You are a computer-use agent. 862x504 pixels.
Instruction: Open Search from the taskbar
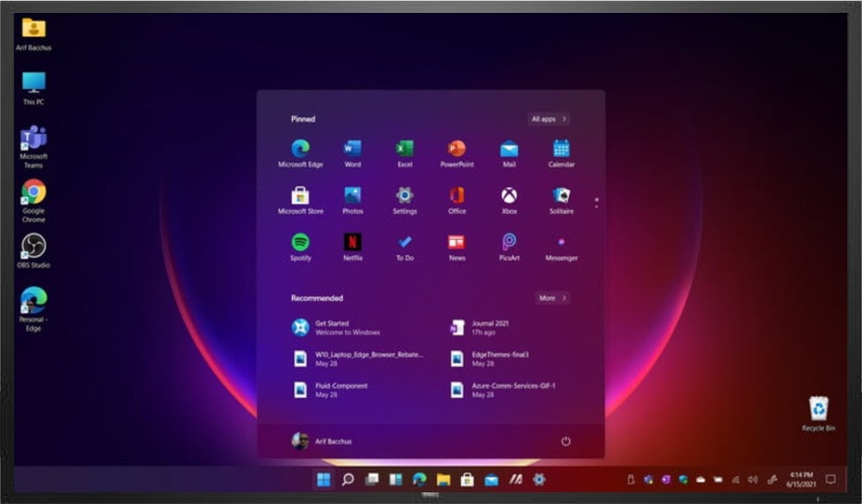[x=347, y=479]
